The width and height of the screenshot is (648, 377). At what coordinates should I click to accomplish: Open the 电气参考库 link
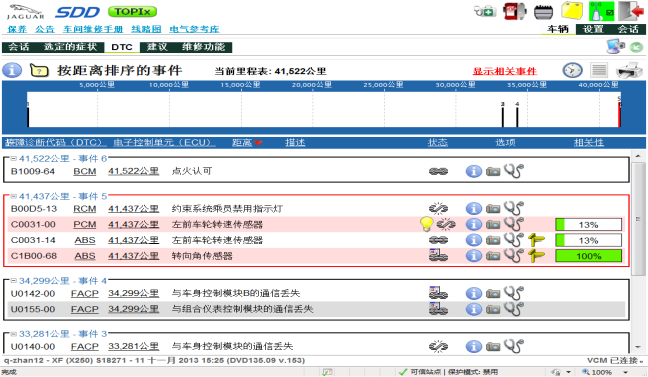tap(194, 29)
